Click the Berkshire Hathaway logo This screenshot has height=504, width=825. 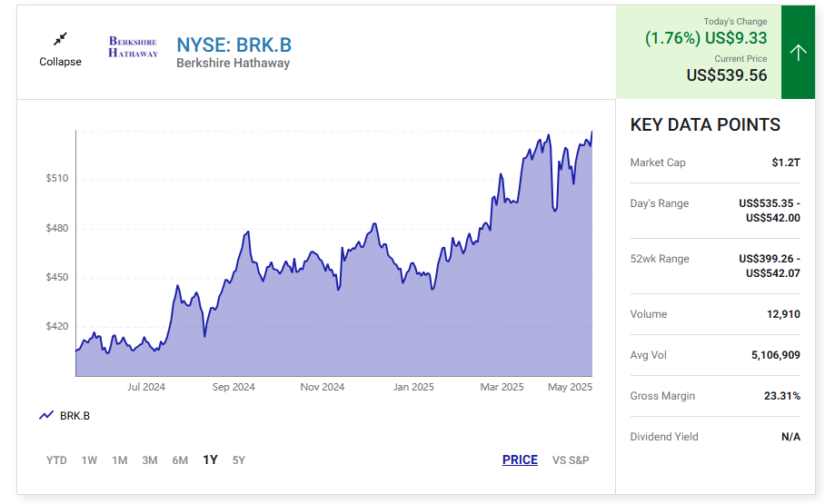pyautogui.click(x=134, y=47)
